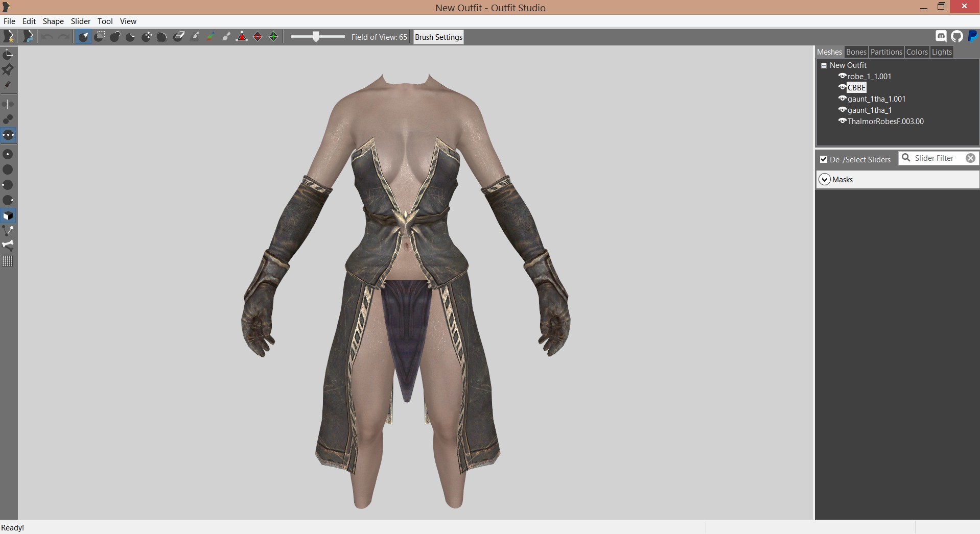Click the transform axes tool in sidebar

(8, 54)
